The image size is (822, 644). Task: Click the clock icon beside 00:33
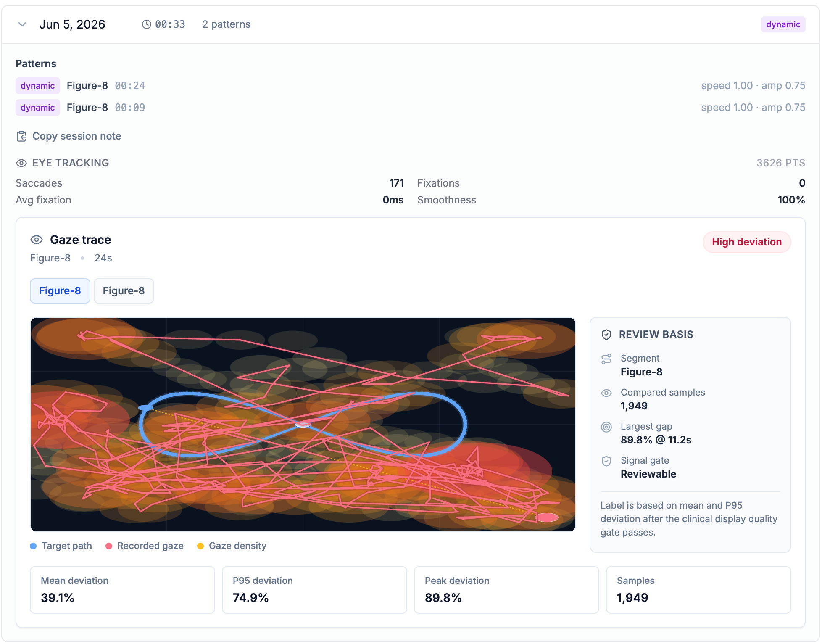point(147,24)
